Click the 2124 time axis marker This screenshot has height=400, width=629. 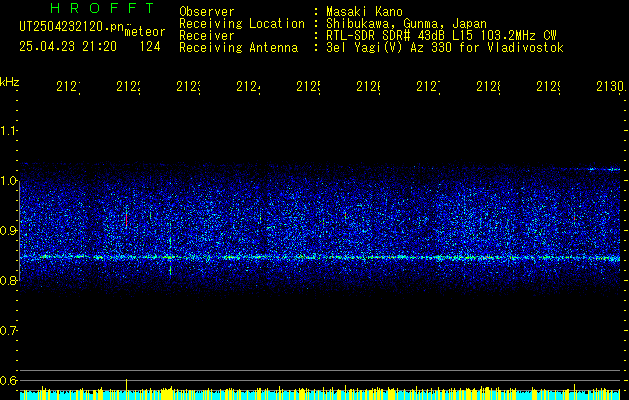tap(248, 87)
